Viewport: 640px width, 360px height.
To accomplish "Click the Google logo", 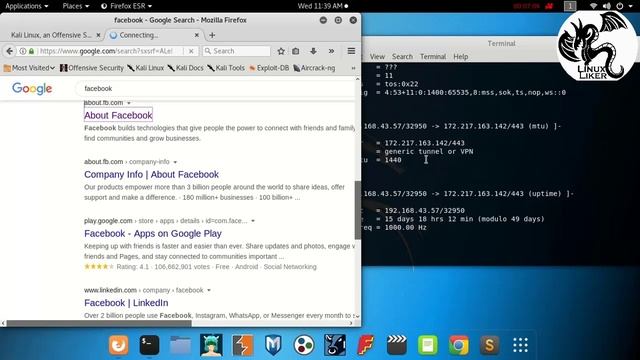I will [32, 89].
